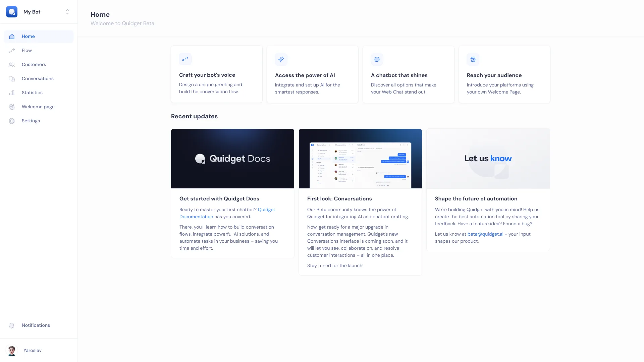The height and width of the screenshot is (362, 644).
Task: Open the Reach your audience card
Action: [504, 74]
